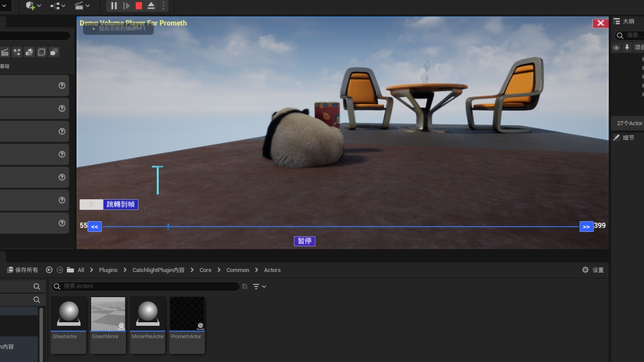Expand the chevron after Plugins breadcrumb
This screenshot has width=644, height=362.
point(125,270)
